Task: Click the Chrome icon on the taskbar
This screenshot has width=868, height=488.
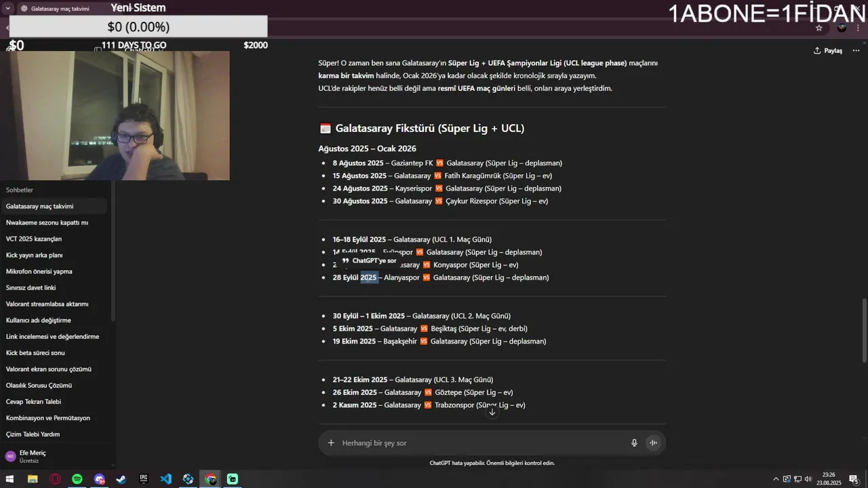Action: point(211,479)
